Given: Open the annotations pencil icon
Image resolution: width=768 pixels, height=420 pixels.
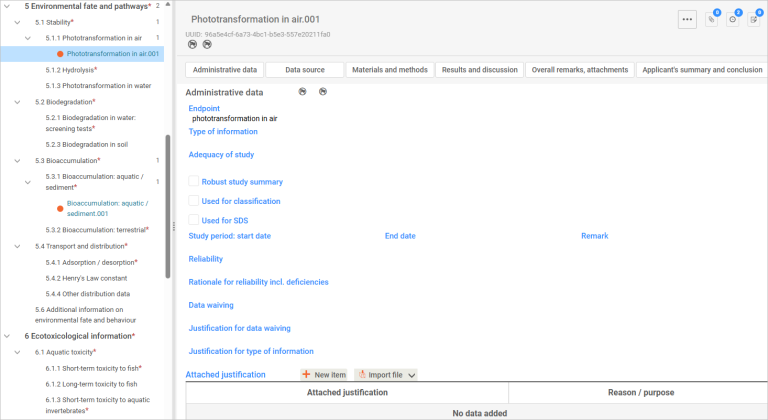Looking at the screenshot, I should coord(754,20).
